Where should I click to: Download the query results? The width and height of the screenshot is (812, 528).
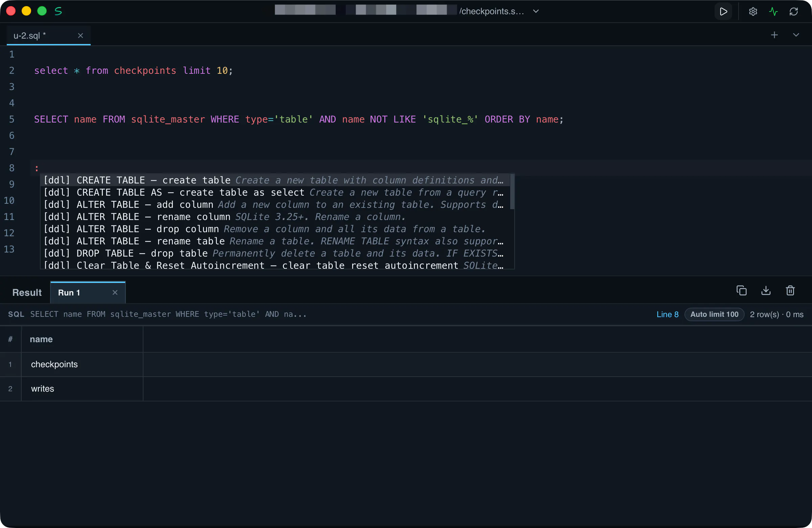766,290
